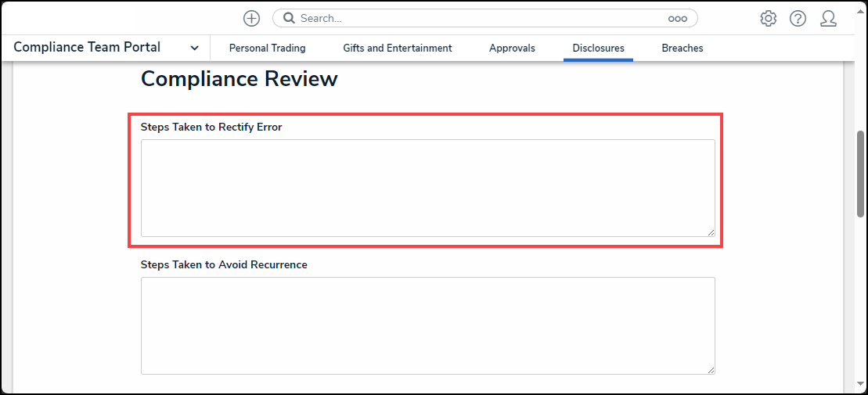Open the settings gear icon
Image resolution: width=868 pixels, height=395 pixels.
769,19
